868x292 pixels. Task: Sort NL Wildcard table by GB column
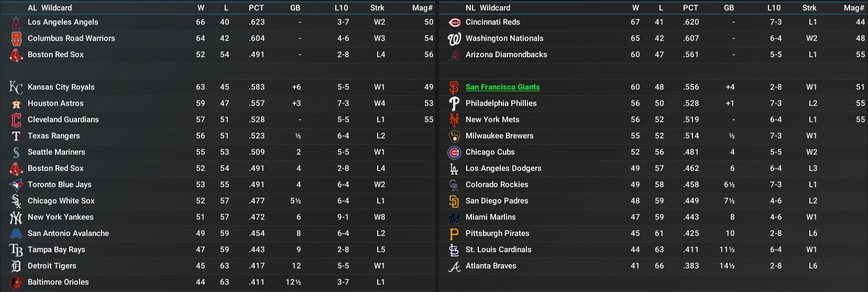[x=729, y=8]
